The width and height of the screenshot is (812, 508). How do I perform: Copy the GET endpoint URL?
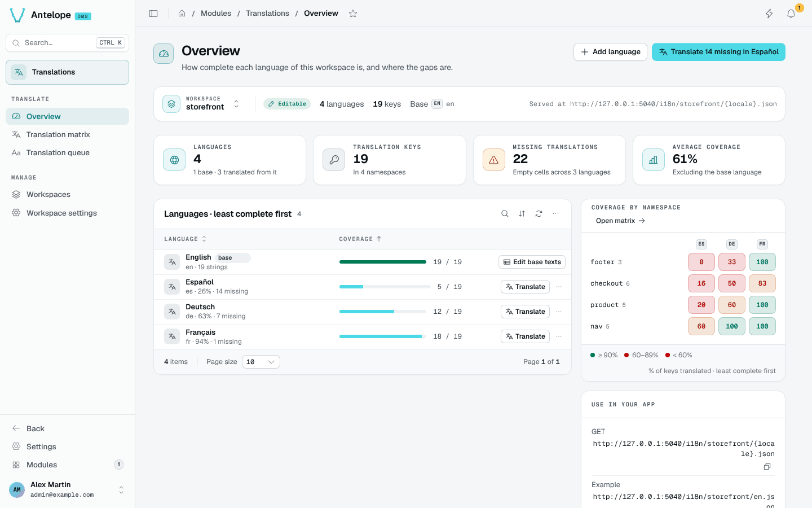pyautogui.click(x=767, y=467)
